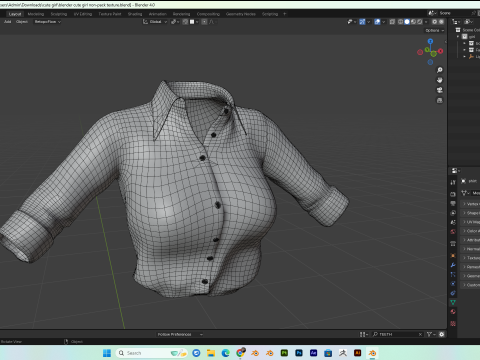480x360 pixels.
Task: Toggle proportional editing in viewport header
Action: 204,22
